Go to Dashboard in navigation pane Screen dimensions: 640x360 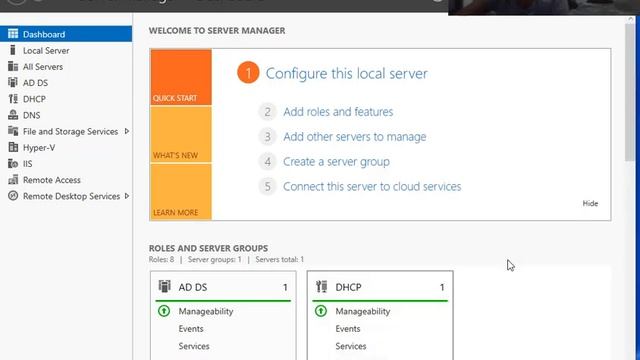[x=66, y=34]
